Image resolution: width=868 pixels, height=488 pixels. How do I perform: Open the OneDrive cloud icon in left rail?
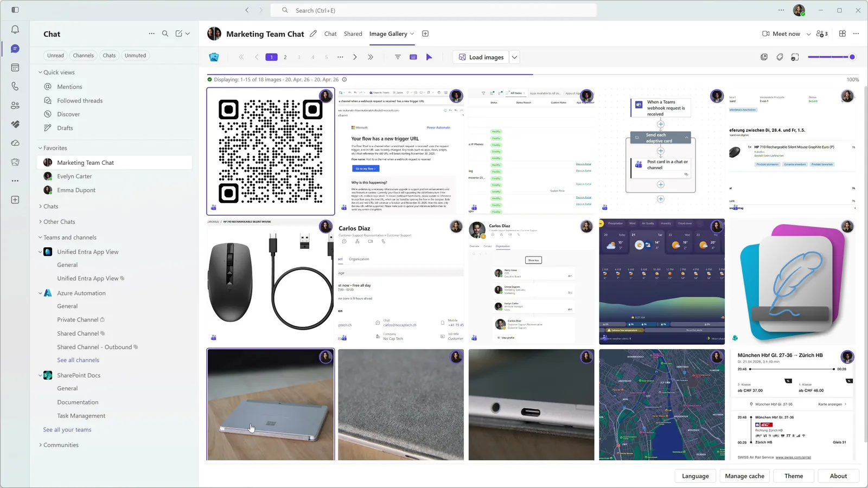[x=15, y=143]
